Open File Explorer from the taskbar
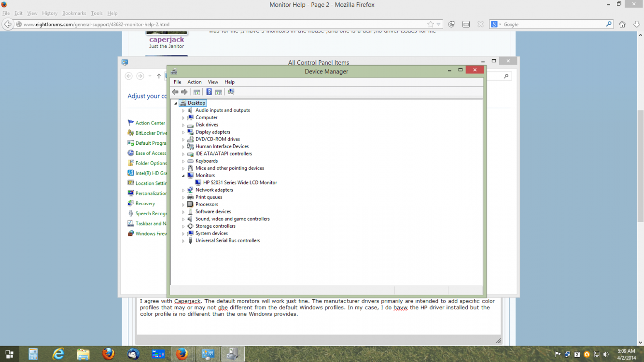The height and width of the screenshot is (362, 644). (x=84, y=354)
